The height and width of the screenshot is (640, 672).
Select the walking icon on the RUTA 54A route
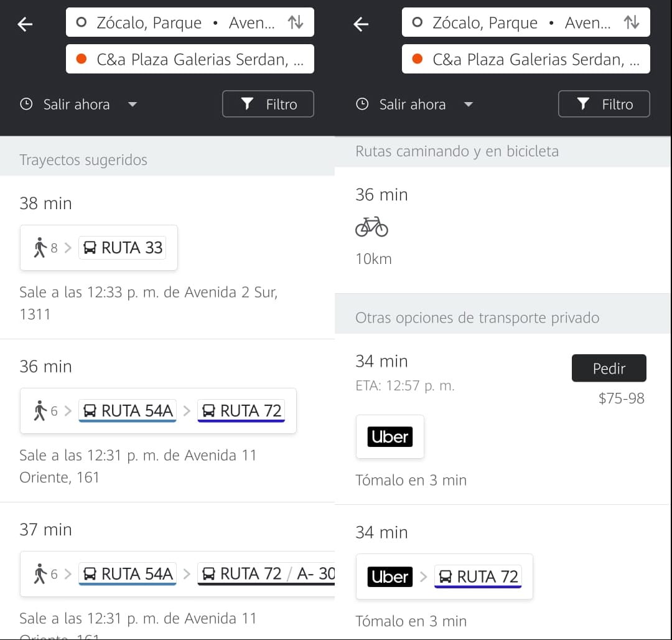[39, 411]
